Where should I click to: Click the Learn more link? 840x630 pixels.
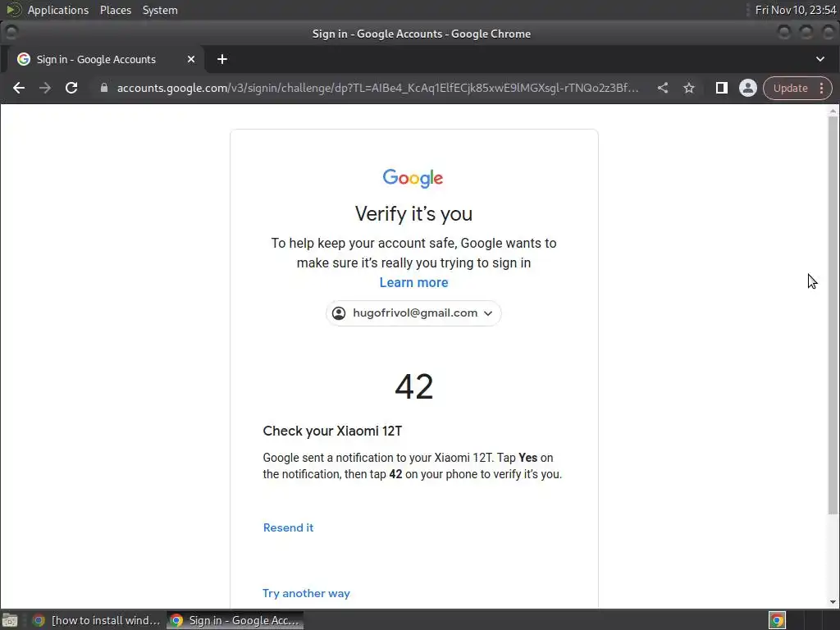[x=413, y=282]
